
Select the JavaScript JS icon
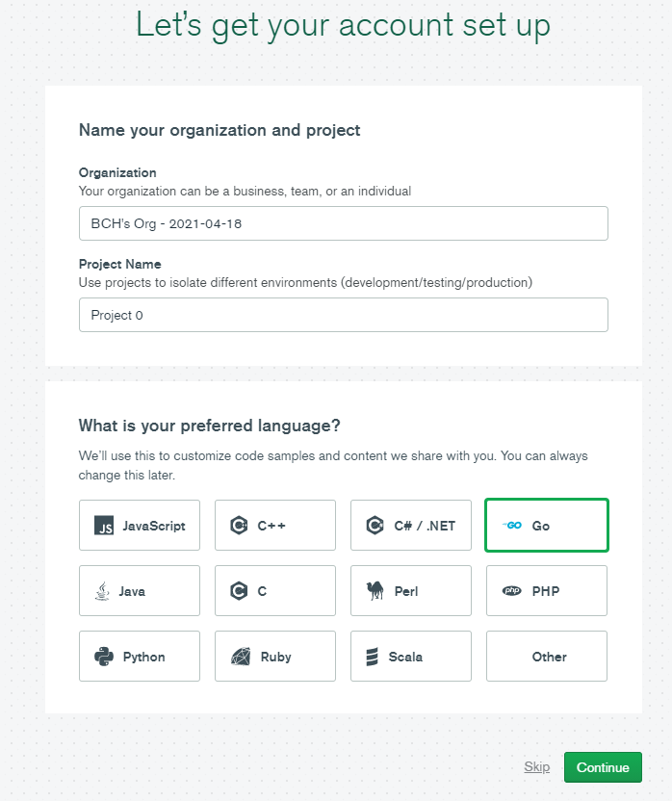pyautogui.click(x=104, y=525)
